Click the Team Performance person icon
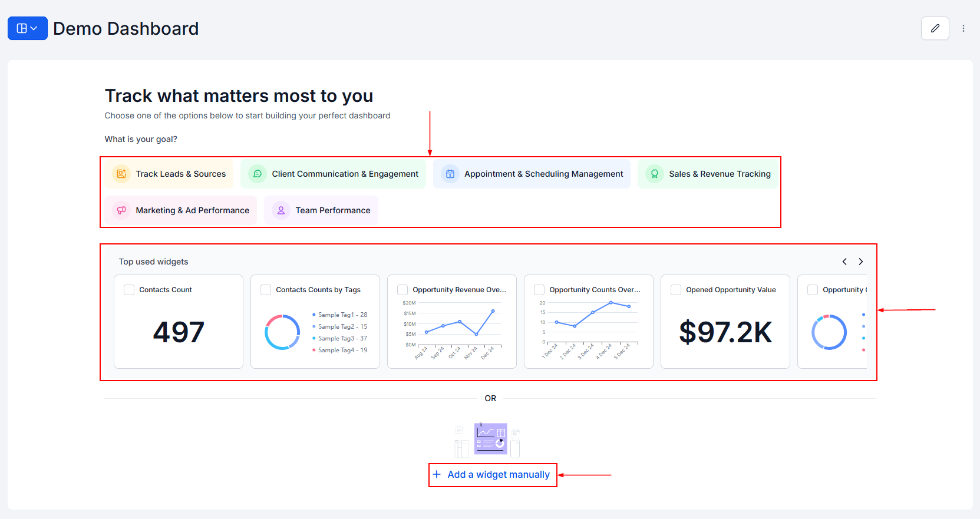The image size is (980, 519). point(281,210)
